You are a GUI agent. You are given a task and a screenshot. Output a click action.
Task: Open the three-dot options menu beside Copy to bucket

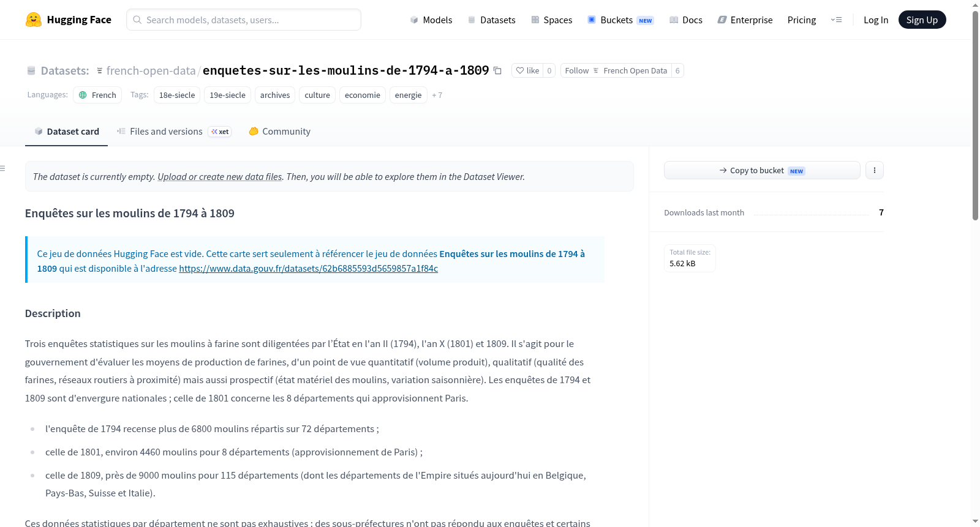point(875,170)
